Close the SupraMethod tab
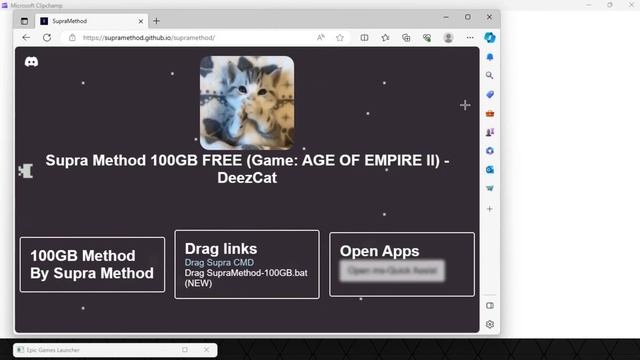 tap(141, 21)
